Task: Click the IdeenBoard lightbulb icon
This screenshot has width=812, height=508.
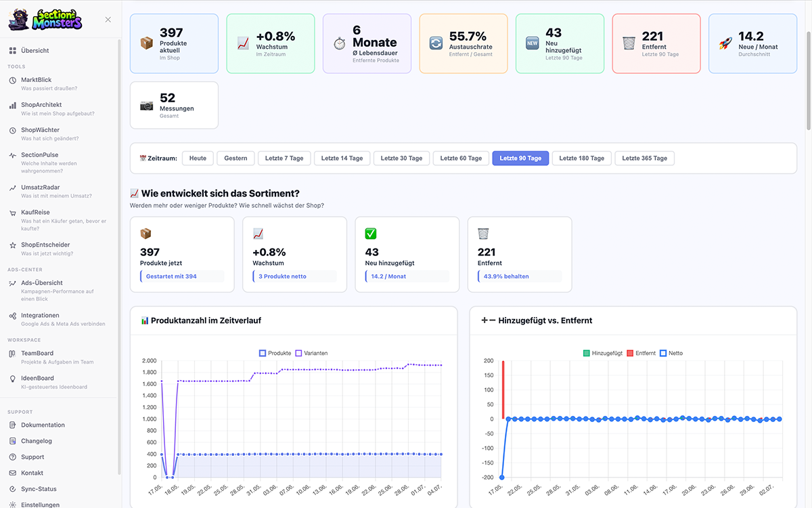Action: click(x=13, y=379)
